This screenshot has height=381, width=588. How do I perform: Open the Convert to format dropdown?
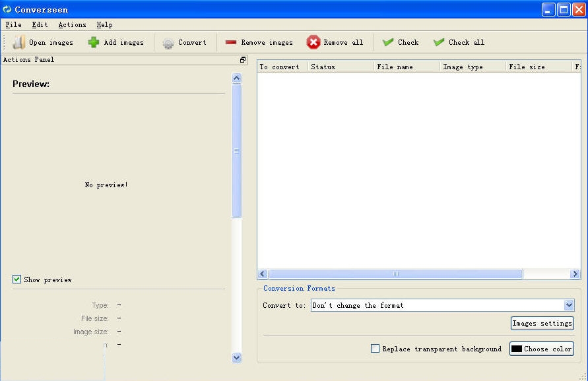pos(569,305)
